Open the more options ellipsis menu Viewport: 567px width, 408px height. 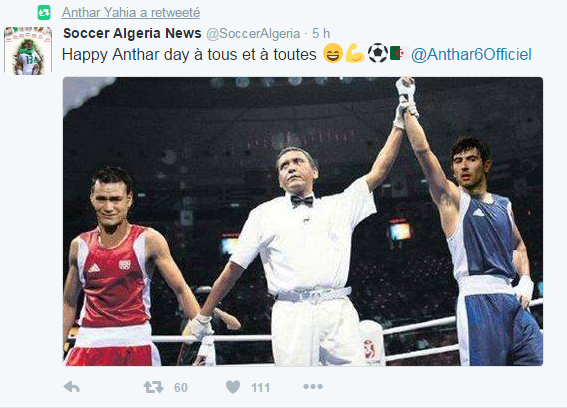tap(313, 387)
